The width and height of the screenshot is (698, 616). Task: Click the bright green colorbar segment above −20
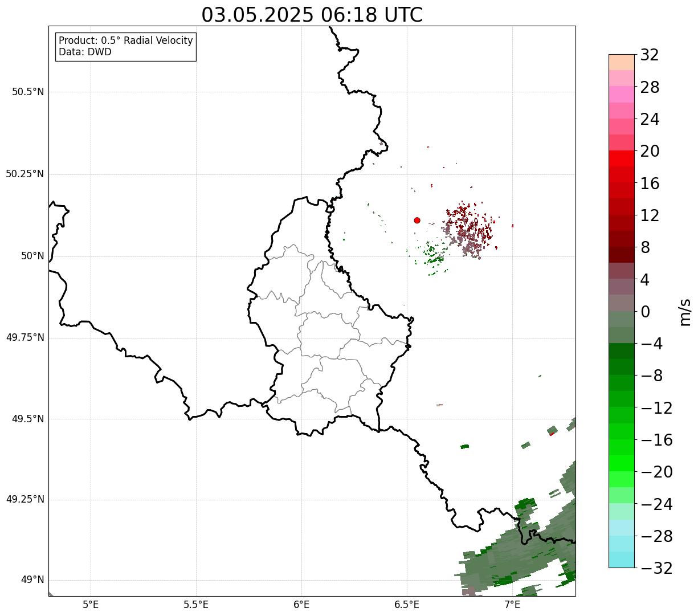click(621, 463)
